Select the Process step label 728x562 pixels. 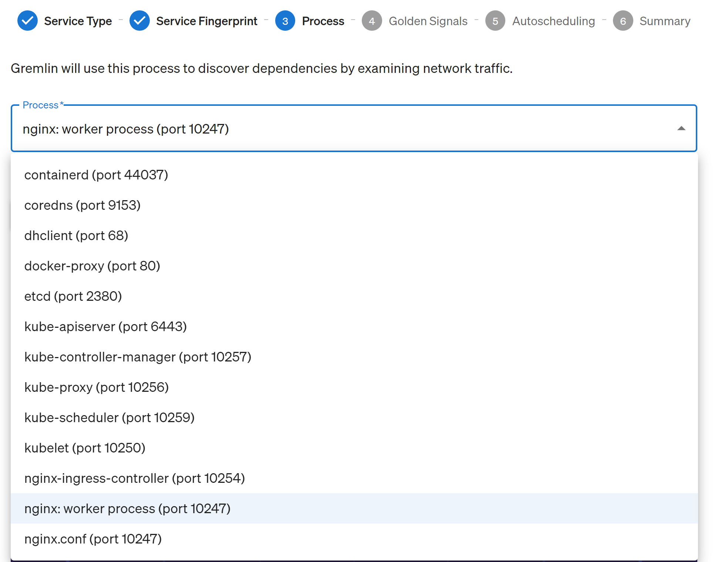click(x=323, y=21)
